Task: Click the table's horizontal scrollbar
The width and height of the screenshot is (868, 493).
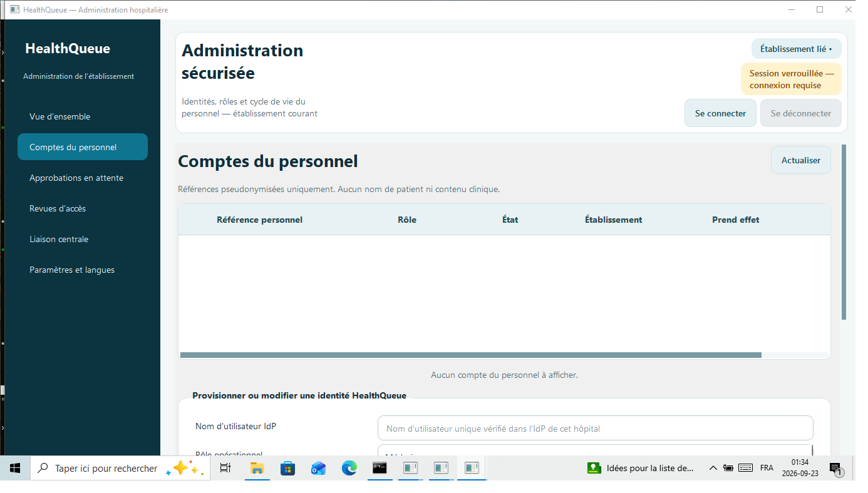Action: 471,355
